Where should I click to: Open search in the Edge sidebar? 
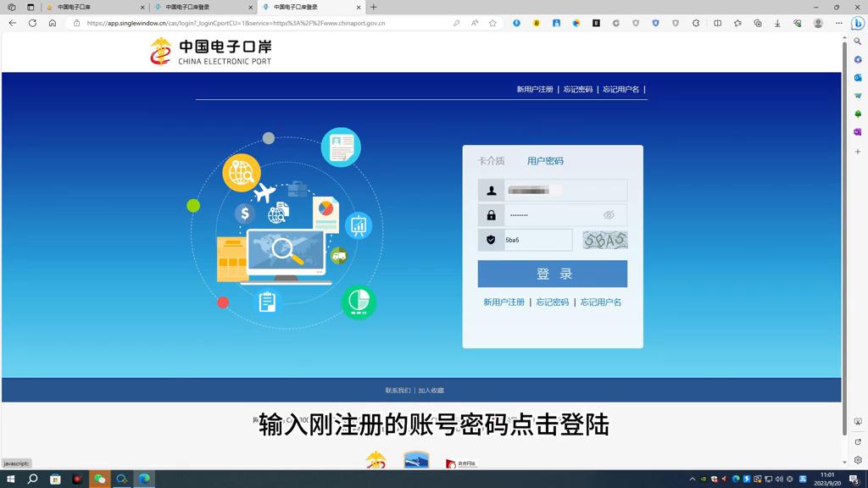(x=858, y=42)
